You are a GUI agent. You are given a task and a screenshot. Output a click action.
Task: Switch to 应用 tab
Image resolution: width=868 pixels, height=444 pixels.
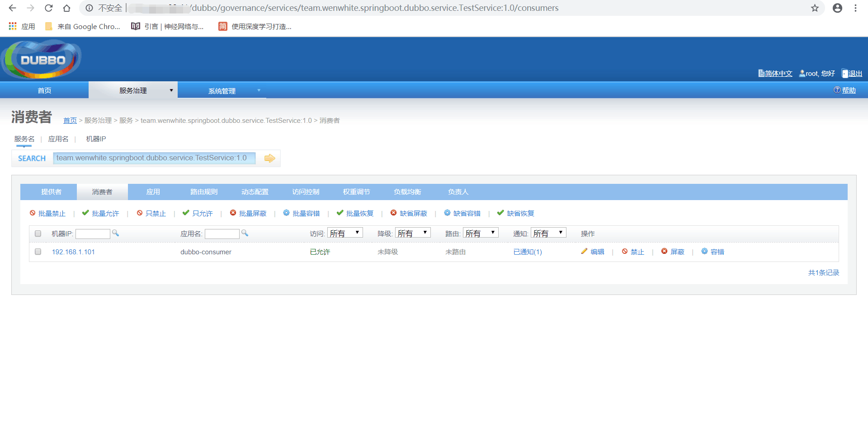(x=153, y=192)
